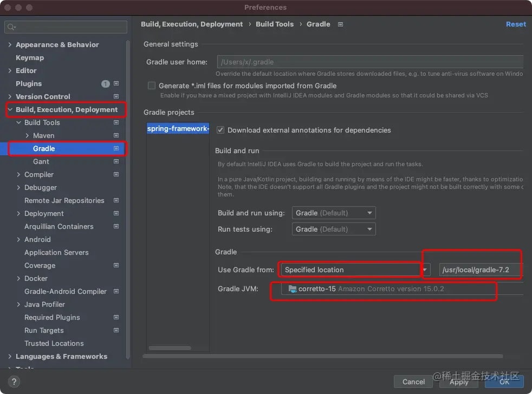Image resolution: width=532 pixels, height=394 pixels.
Task: Click the settings search field
Action: pos(66,27)
